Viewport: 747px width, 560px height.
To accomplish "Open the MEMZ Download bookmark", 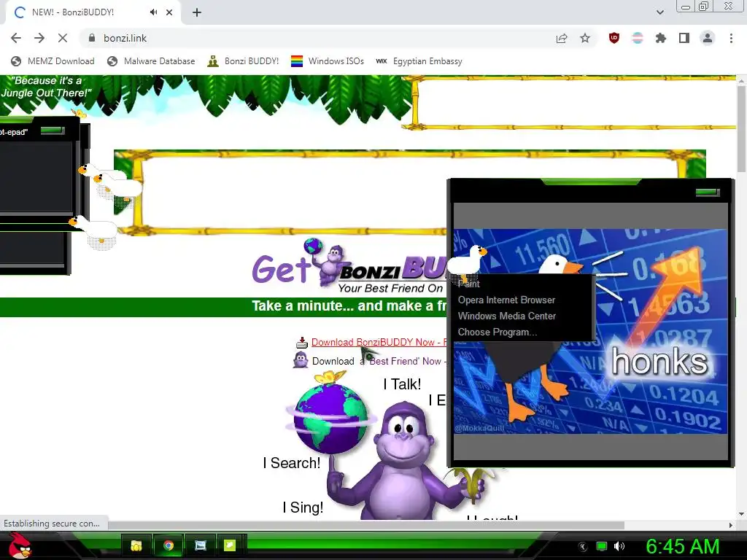I will point(53,61).
